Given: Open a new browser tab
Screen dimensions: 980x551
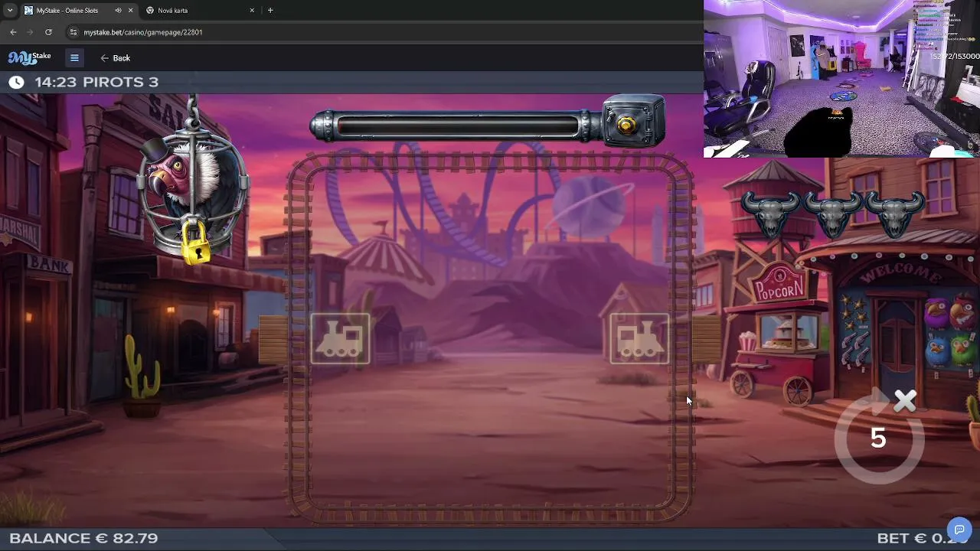Looking at the screenshot, I should click(270, 11).
